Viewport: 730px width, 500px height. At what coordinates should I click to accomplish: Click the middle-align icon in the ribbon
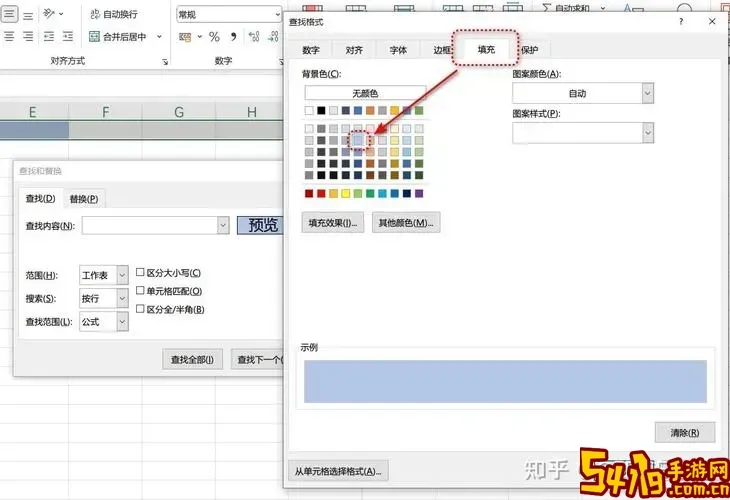[9, 14]
